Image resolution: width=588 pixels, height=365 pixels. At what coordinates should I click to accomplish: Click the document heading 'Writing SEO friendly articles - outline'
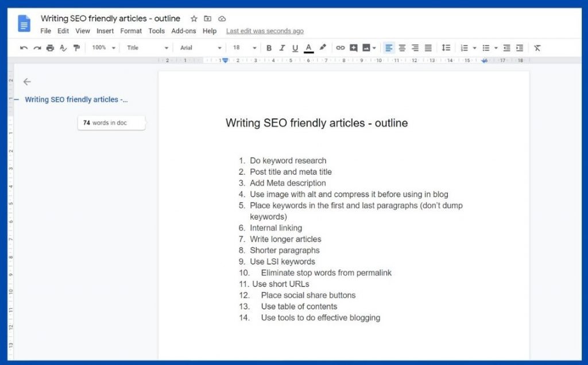[316, 123]
